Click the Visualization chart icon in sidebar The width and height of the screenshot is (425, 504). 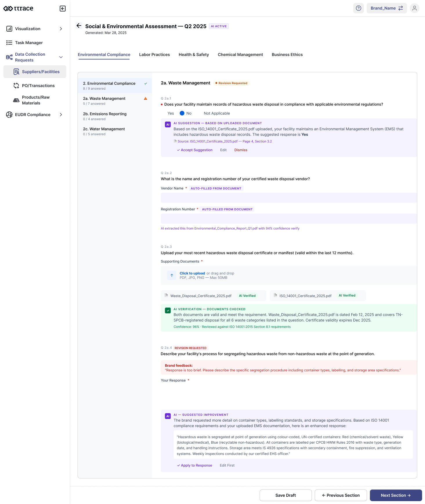(9, 29)
